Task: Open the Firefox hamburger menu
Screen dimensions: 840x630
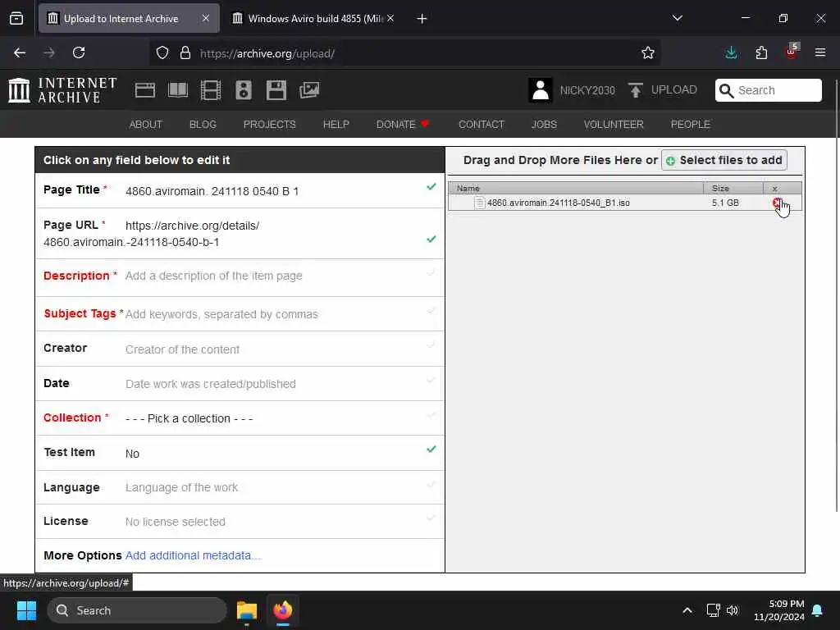Action: (820, 52)
